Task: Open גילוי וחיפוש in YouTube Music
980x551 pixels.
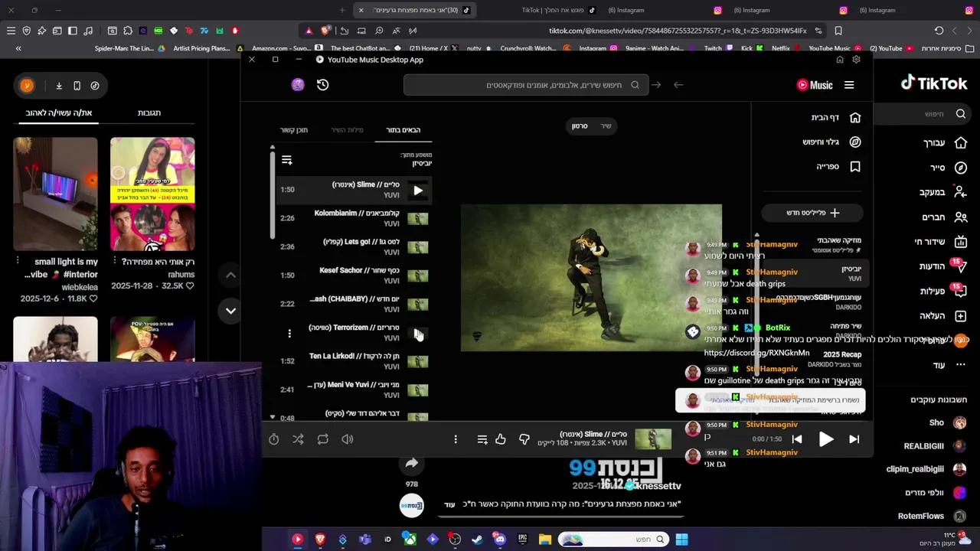Action: pos(831,142)
